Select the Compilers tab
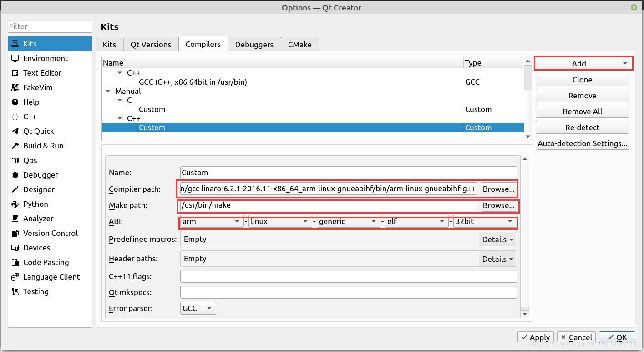 [203, 44]
